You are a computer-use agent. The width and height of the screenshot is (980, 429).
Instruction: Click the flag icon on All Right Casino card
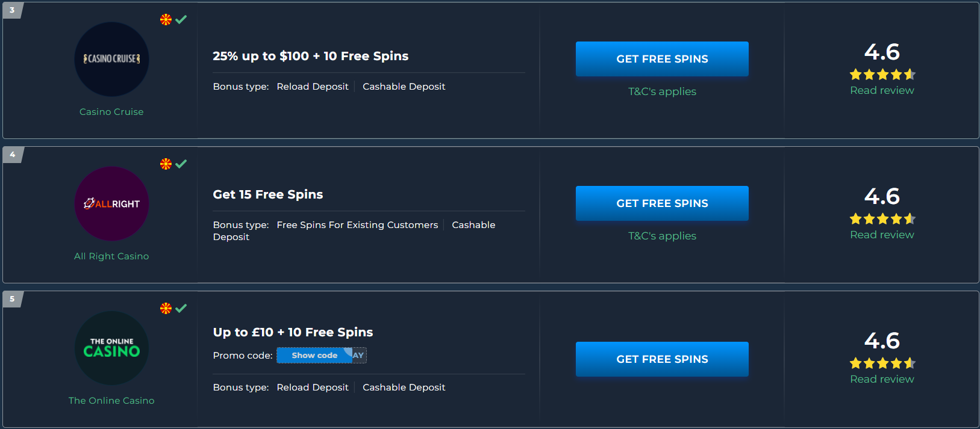[166, 164]
